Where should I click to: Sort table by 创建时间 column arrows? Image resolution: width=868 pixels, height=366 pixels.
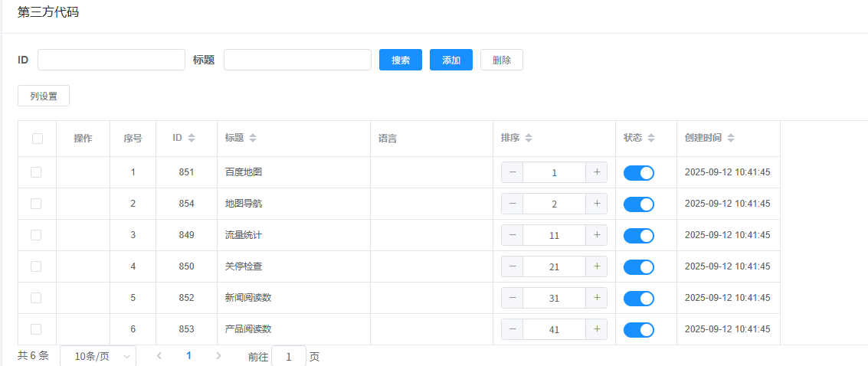point(731,139)
